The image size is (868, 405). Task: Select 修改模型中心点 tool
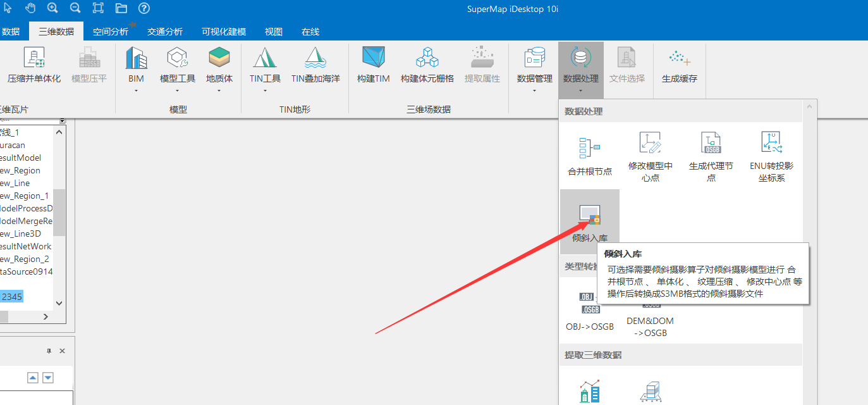coord(650,156)
